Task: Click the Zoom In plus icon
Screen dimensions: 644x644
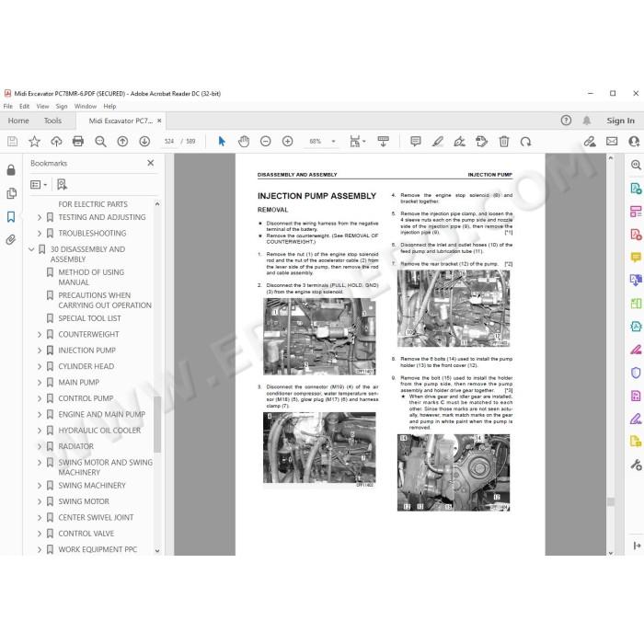Action: tap(287, 142)
